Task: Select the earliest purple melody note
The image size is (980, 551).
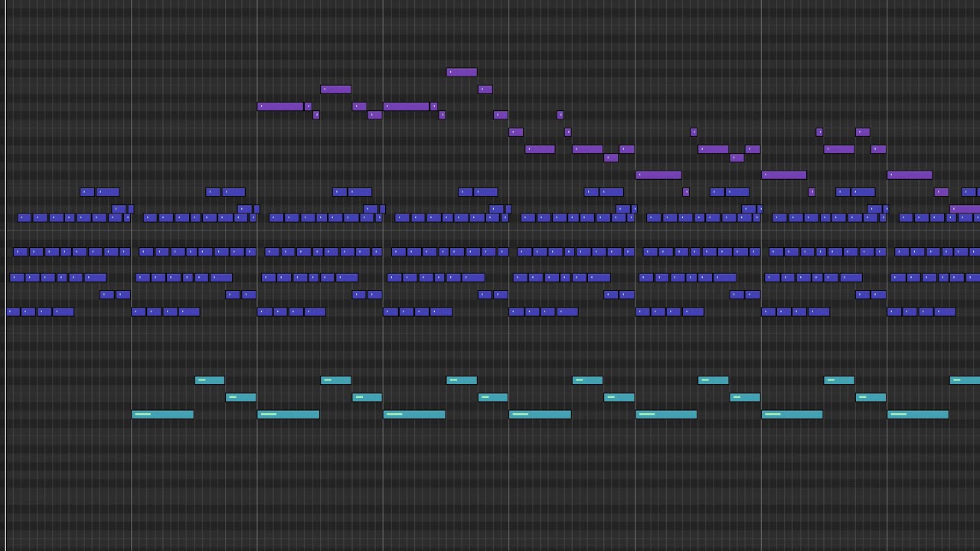Action: [x=280, y=106]
